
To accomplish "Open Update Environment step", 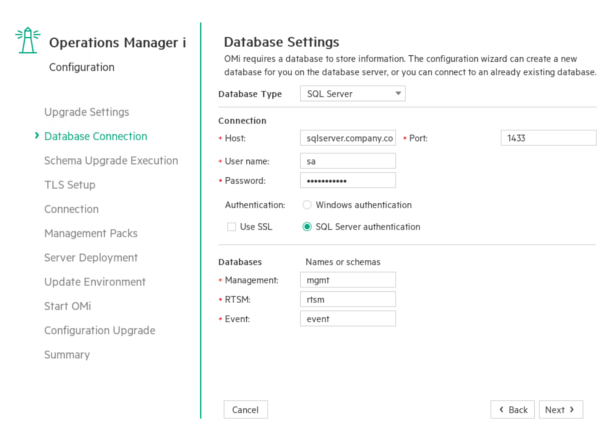I will [x=95, y=282].
